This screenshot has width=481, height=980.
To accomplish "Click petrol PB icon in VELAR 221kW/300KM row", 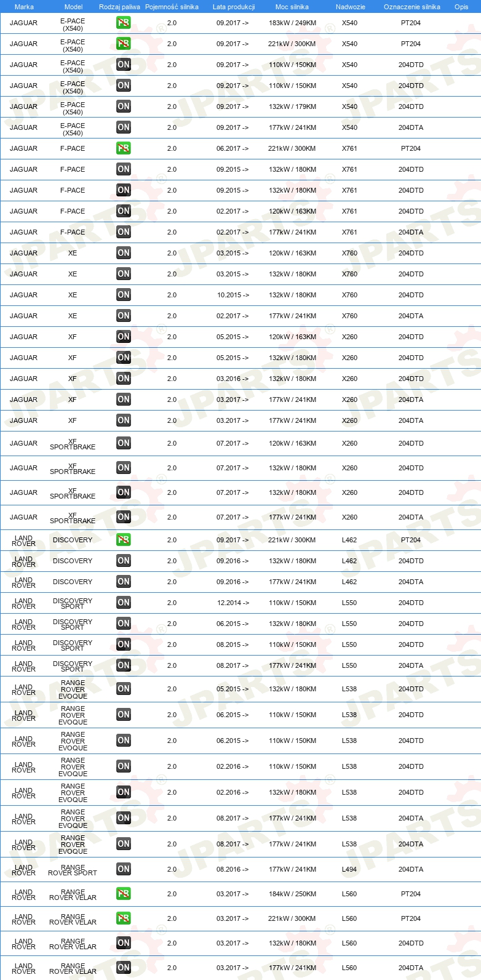I will [124, 918].
